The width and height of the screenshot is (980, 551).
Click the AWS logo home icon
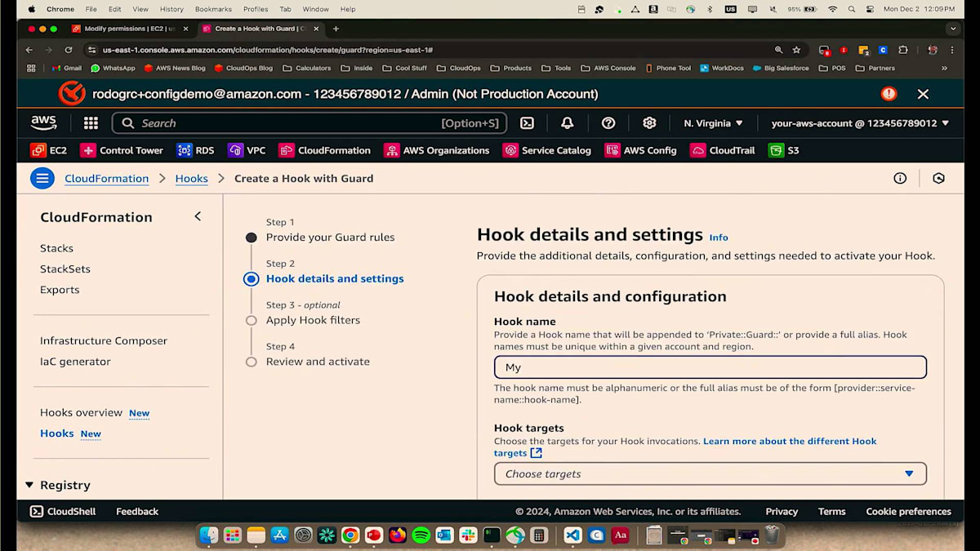[44, 123]
